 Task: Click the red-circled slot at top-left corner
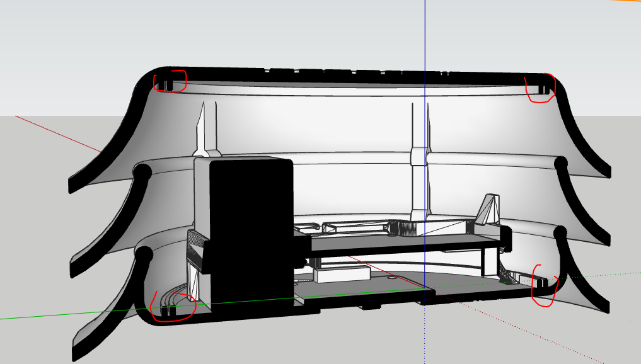pyautogui.click(x=170, y=82)
